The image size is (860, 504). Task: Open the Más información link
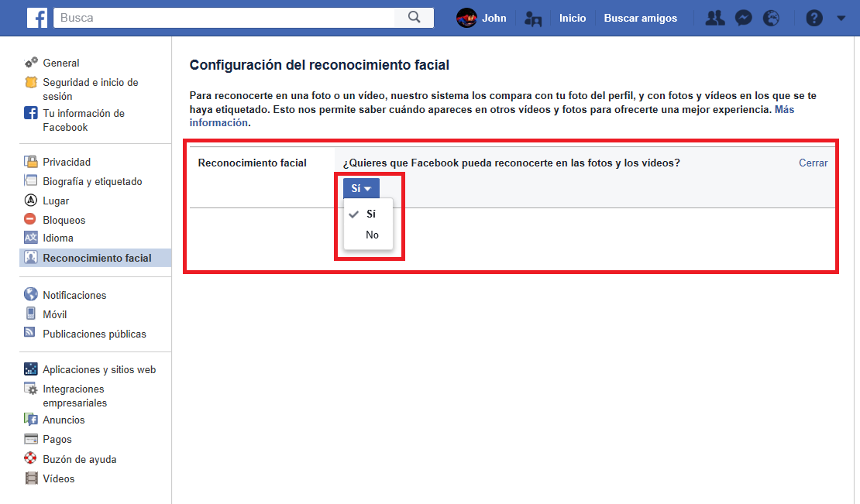[784, 110]
